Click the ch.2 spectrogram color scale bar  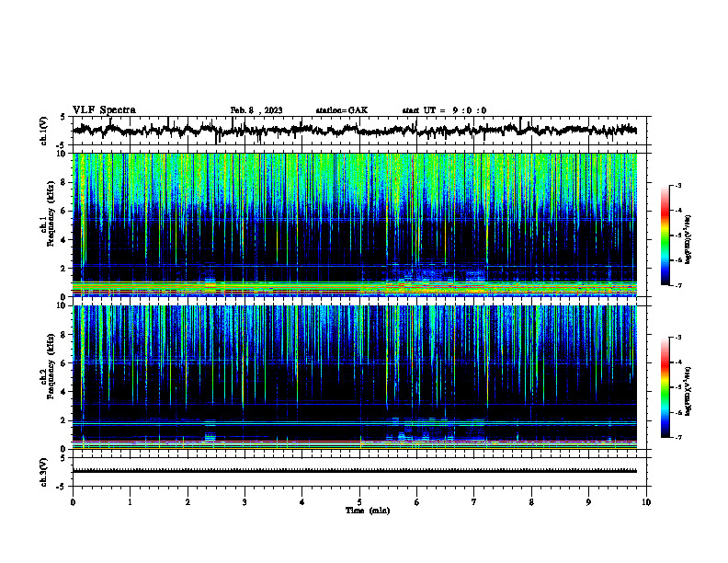(x=665, y=387)
